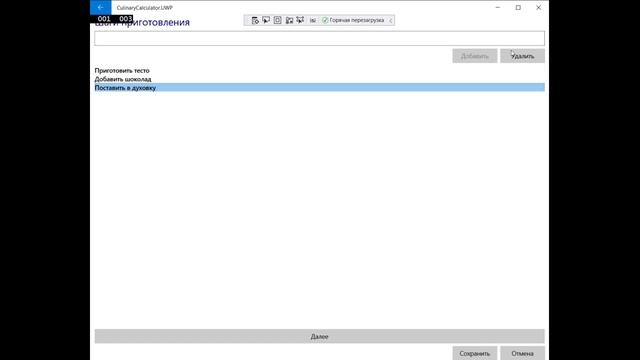Click the Добавить button

(x=474, y=56)
